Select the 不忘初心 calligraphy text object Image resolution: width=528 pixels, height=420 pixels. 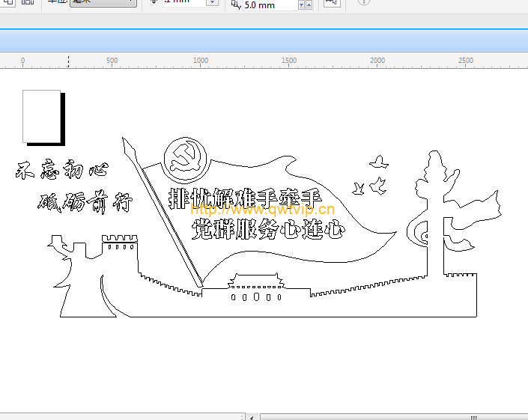click(62, 170)
